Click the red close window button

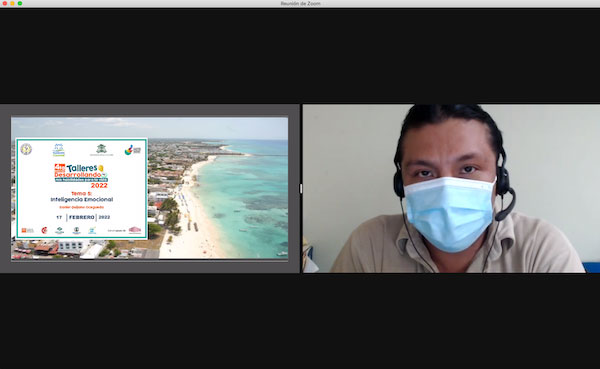tap(5, 3)
